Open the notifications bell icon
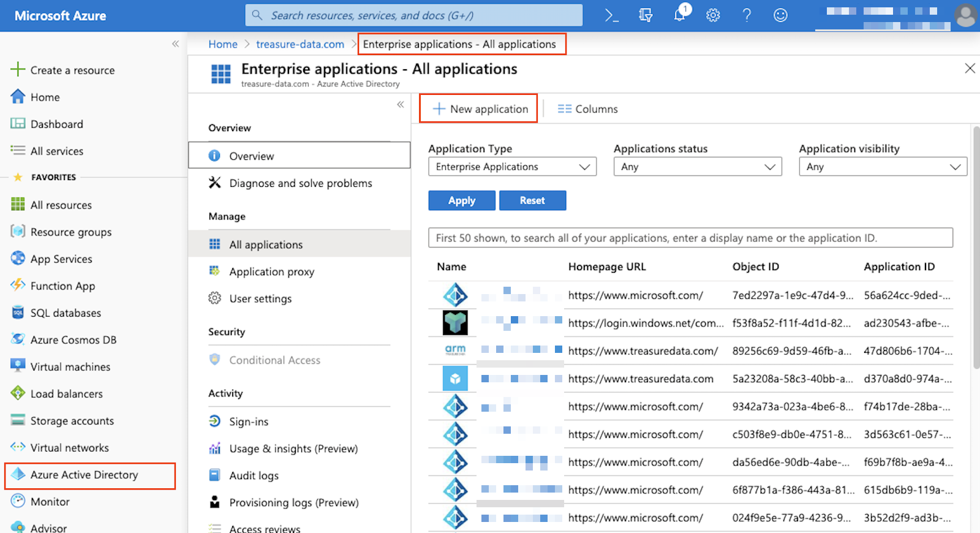 pyautogui.click(x=679, y=15)
